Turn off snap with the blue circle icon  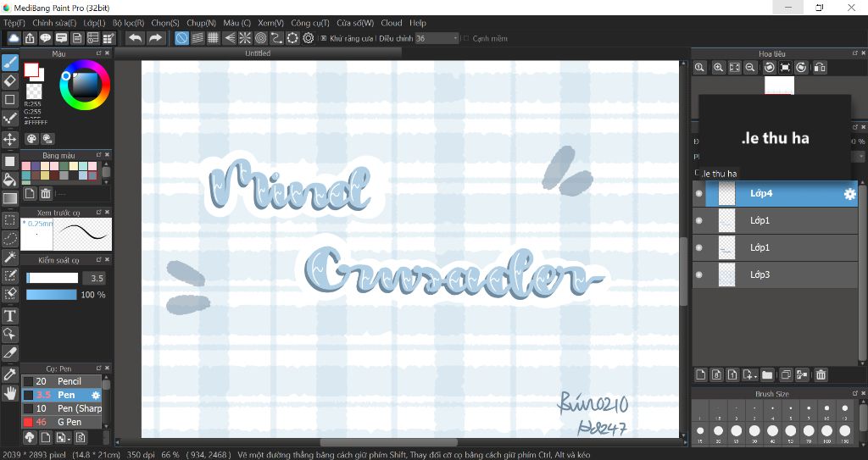coord(181,37)
